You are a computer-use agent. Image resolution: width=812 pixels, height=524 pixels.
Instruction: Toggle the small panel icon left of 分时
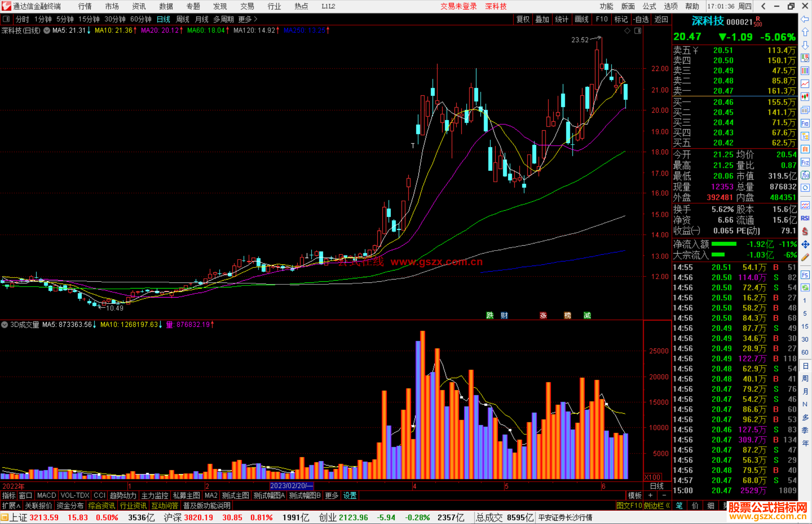6,19
